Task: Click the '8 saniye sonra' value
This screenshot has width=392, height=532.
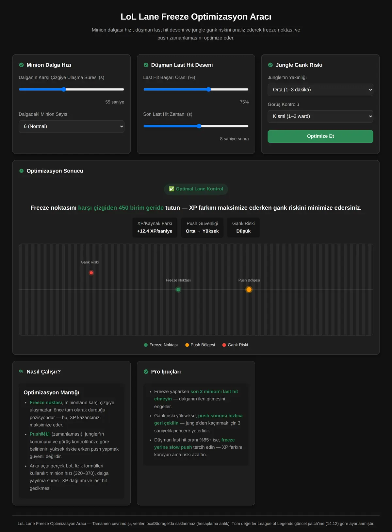Action: pos(234,139)
